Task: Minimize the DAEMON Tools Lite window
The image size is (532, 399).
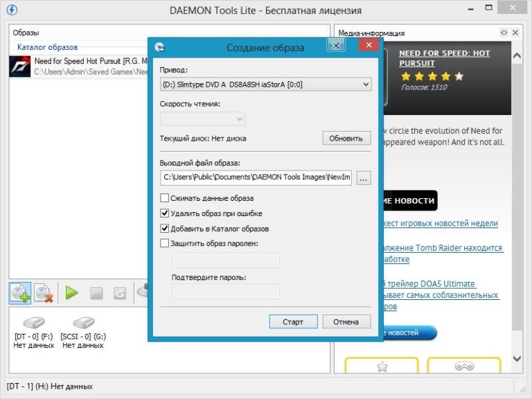Action: (470, 9)
